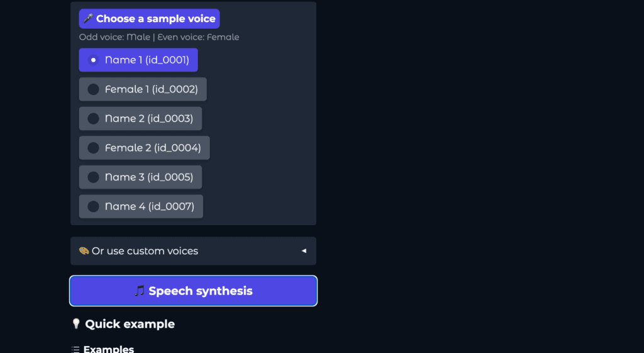Image resolution: width=644 pixels, height=353 pixels.
Task: Pick the Name 2 (id_0003) radio option
Action: pyautogui.click(x=148, y=119)
